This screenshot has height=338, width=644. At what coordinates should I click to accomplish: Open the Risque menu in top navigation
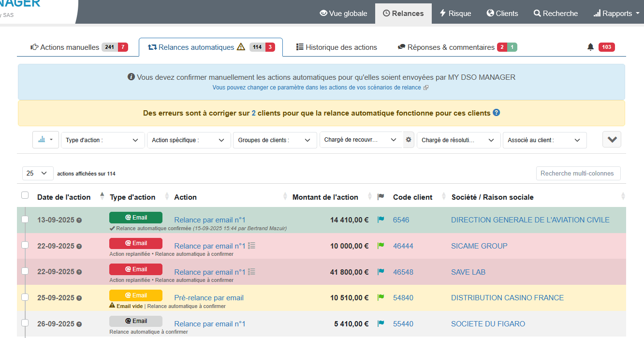(455, 14)
